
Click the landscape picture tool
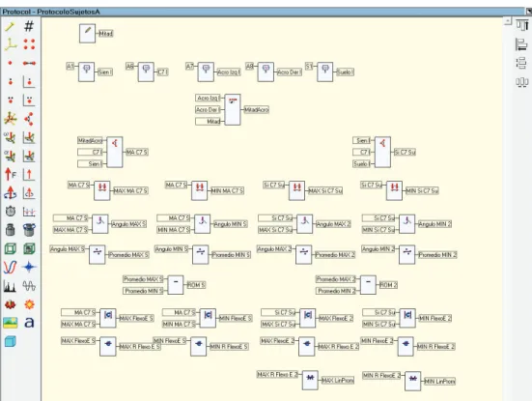point(11,323)
